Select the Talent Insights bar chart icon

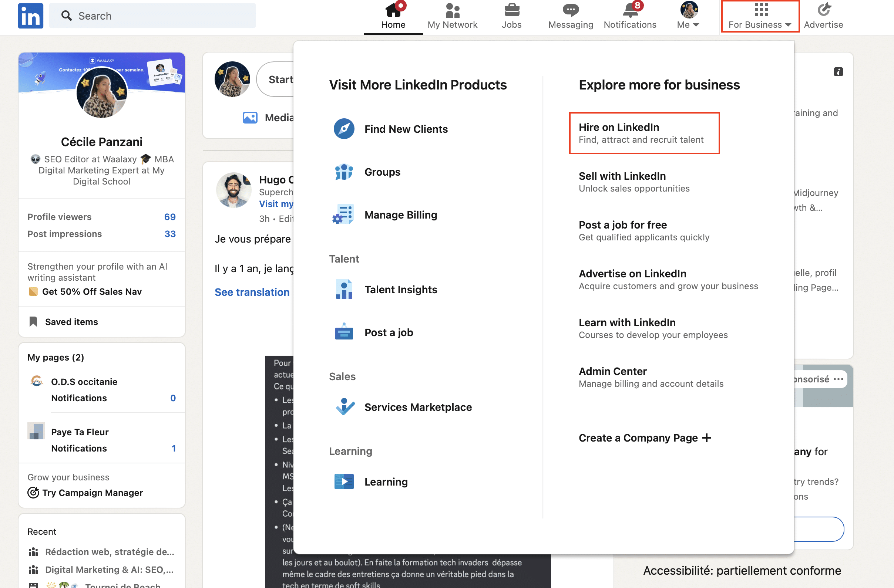pyautogui.click(x=344, y=290)
